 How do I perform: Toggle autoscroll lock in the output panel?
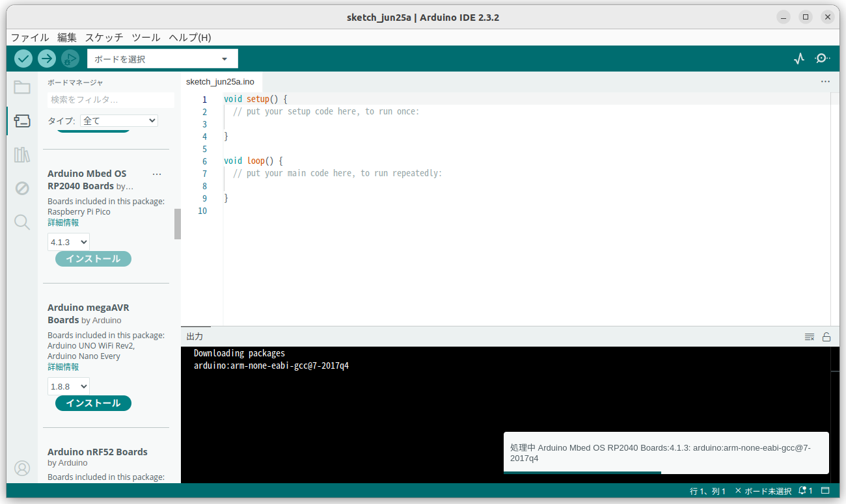point(826,336)
